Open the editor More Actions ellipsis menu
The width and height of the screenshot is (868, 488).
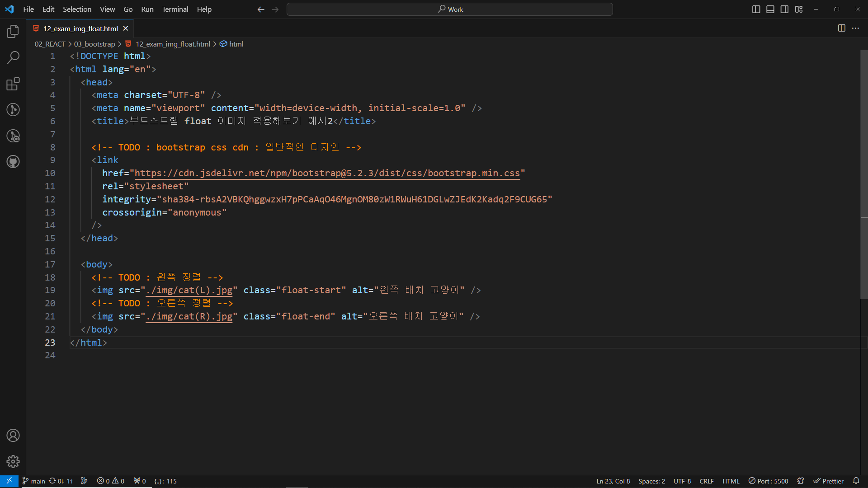(855, 28)
